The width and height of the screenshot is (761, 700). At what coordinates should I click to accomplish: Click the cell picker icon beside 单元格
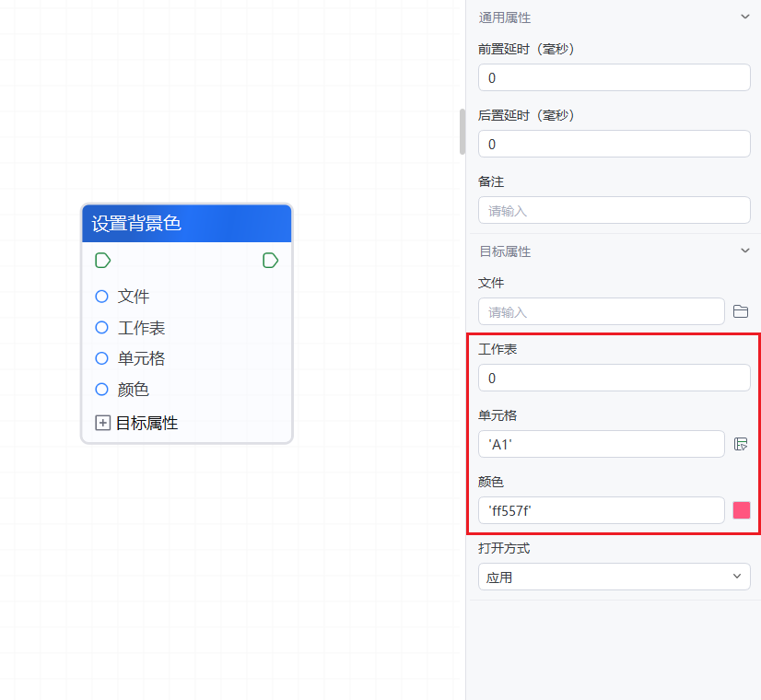pos(741,444)
